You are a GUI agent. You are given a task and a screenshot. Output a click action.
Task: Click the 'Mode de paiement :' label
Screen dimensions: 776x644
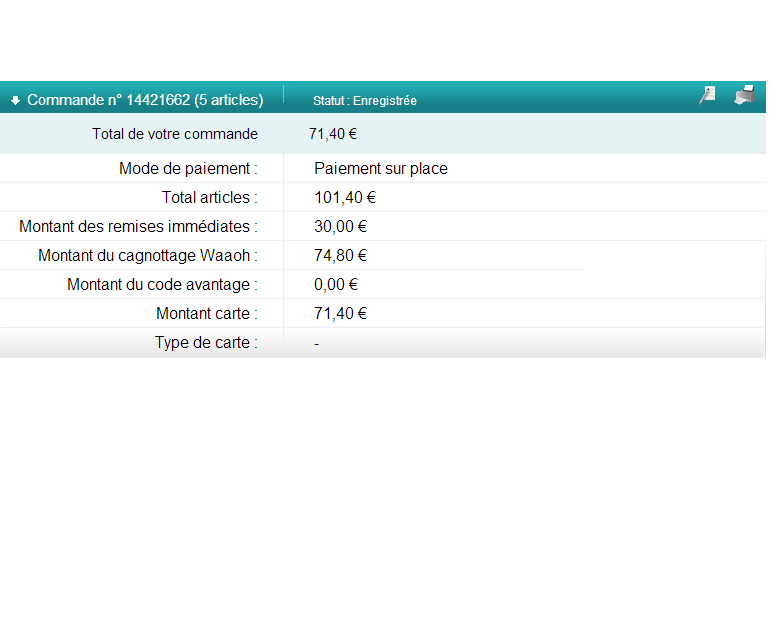point(188,169)
